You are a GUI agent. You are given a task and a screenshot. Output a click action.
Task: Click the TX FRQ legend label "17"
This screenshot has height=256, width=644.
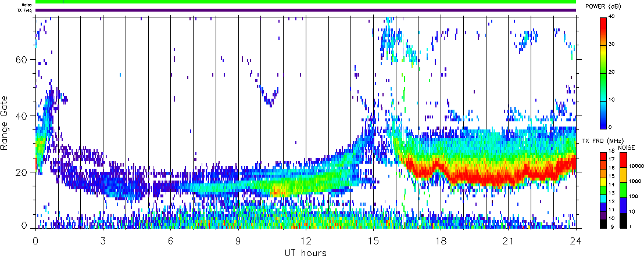611,159
